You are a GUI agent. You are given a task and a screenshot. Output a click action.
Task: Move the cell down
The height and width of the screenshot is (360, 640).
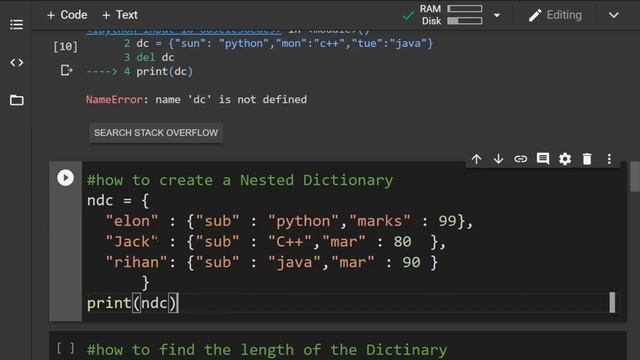pyautogui.click(x=498, y=159)
